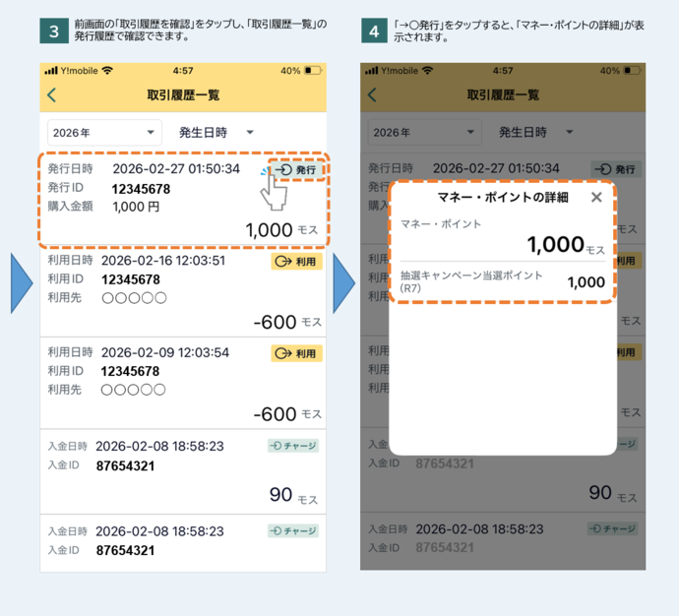The image size is (679, 616).
Task: Select timestamp 2026-02-09 12:03:54
Action: coord(165,353)
